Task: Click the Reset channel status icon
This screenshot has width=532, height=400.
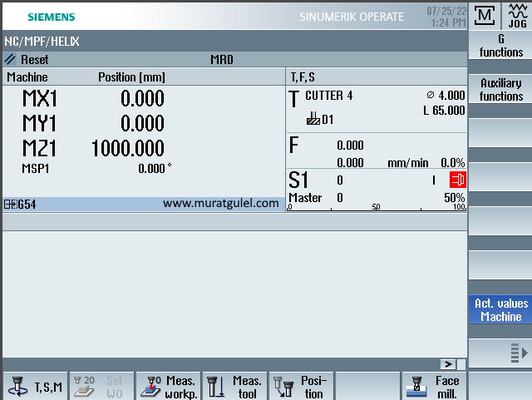Action: [x=10, y=59]
